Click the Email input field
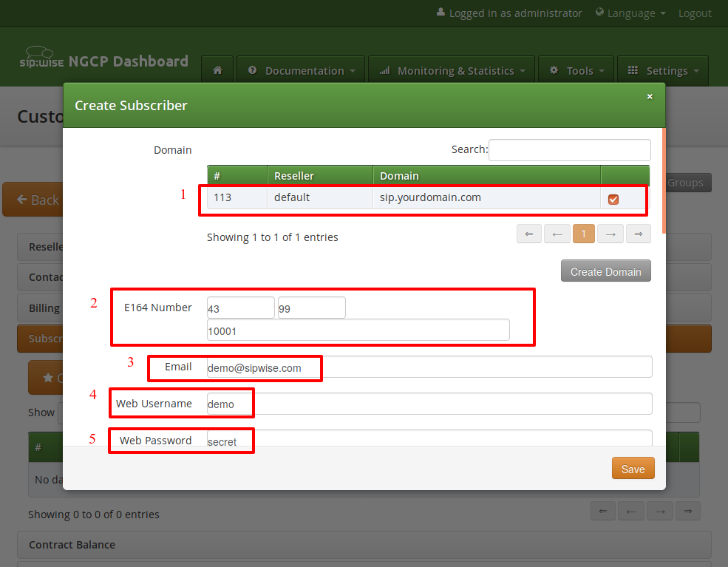The image size is (728, 567). tap(429, 367)
